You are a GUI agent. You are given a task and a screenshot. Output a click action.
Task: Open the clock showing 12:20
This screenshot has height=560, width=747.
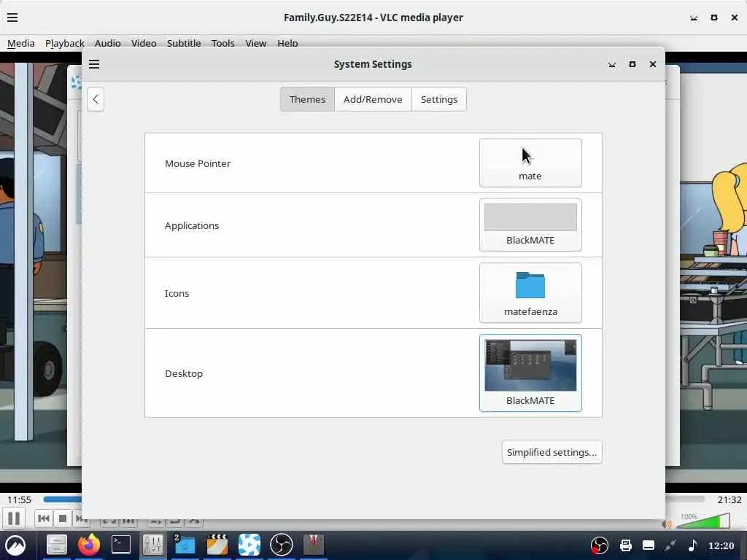pos(721,545)
